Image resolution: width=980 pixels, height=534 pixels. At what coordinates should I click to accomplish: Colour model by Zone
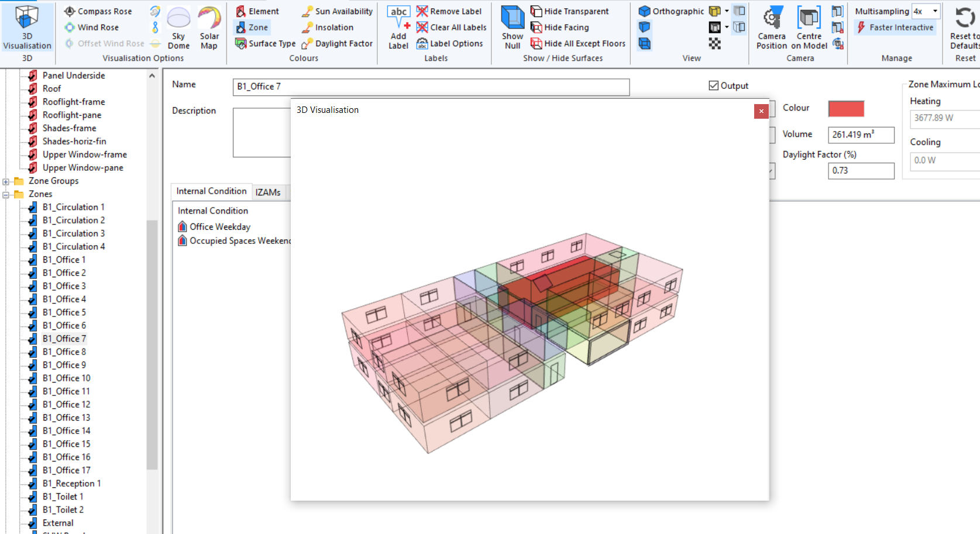[x=252, y=27]
